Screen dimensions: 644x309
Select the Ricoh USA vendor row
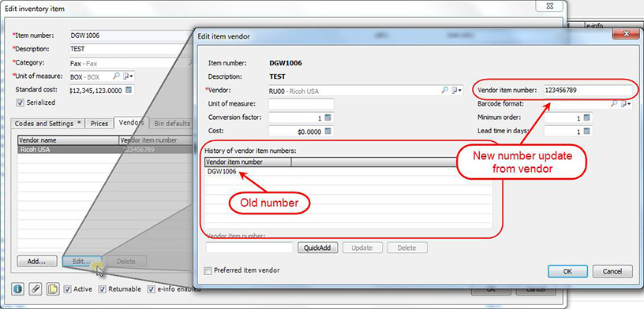(x=105, y=150)
